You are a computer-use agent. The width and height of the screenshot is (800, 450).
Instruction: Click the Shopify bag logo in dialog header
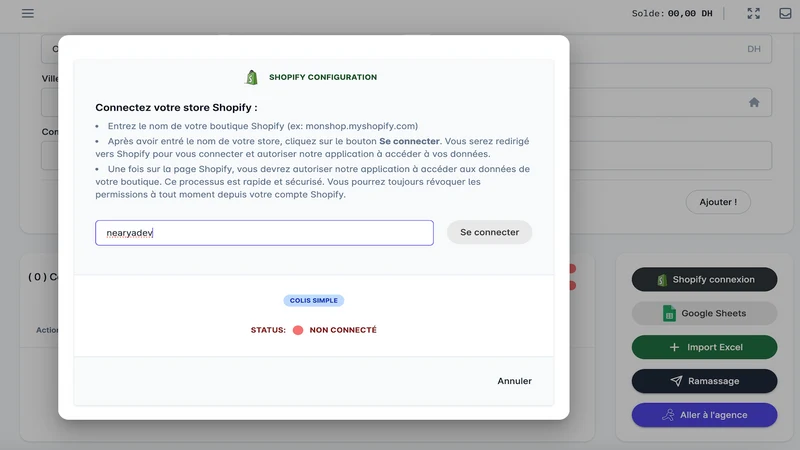(x=252, y=77)
